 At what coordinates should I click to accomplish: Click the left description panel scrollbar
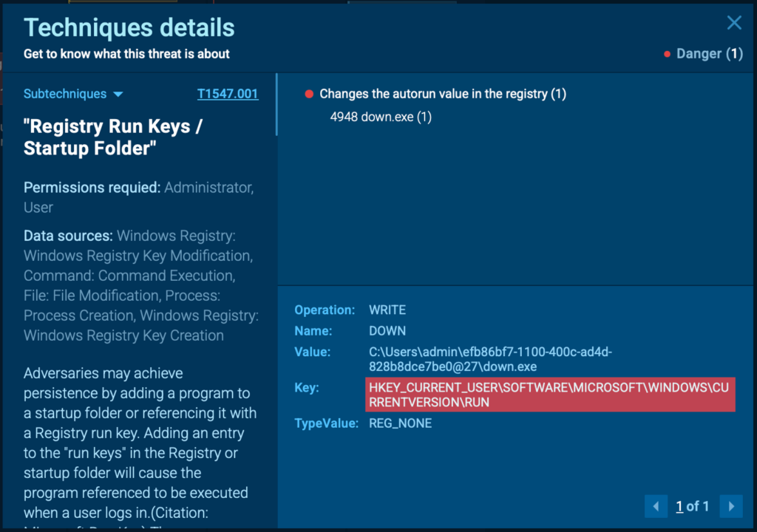(x=276, y=105)
